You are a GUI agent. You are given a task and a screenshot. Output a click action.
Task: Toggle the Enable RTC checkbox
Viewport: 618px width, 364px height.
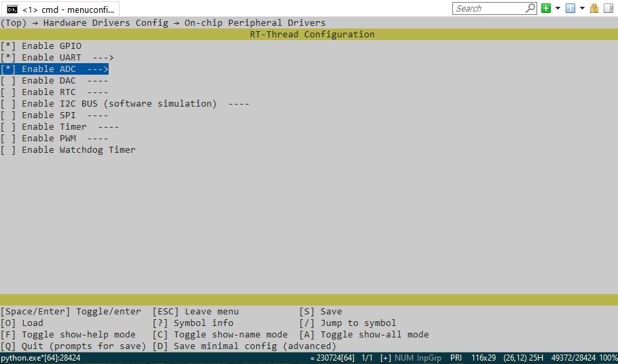tap(8, 92)
